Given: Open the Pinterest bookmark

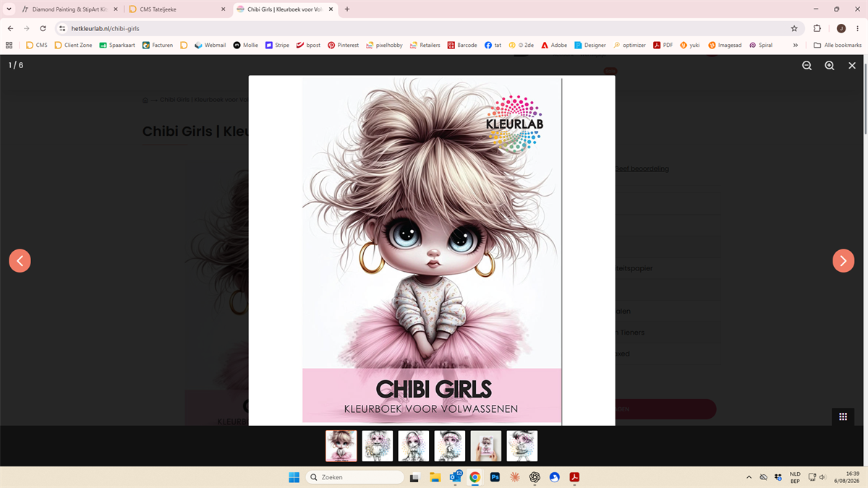Looking at the screenshot, I should 343,45.
